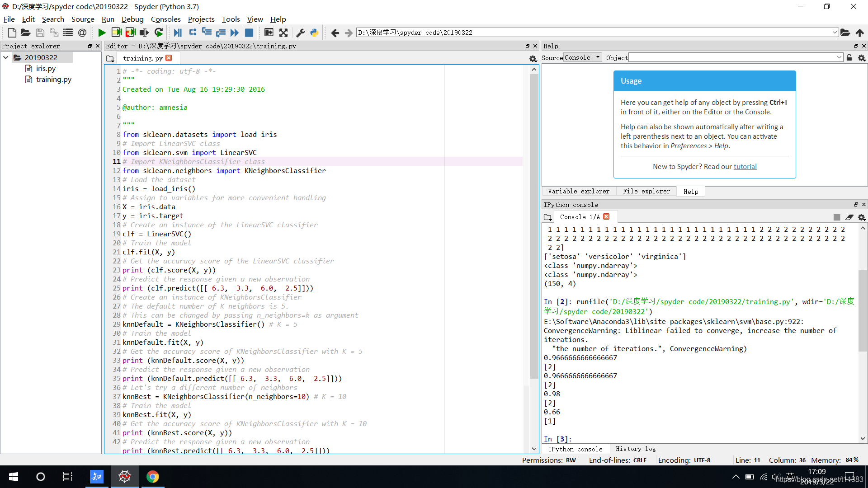Image resolution: width=868 pixels, height=488 pixels.
Task: Switch to History log tab
Action: tap(636, 449)
